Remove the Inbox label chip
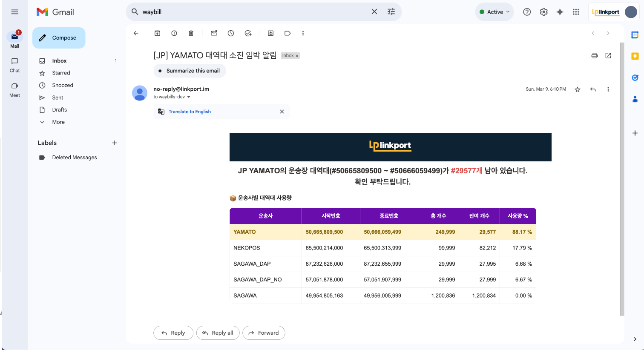The image size is (644, 350). 297,56
